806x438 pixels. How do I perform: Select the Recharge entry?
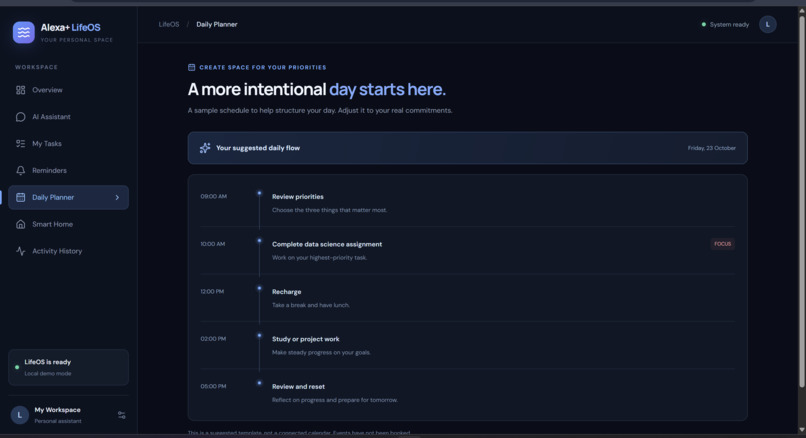pyautogui.click(x=286, y=291)
